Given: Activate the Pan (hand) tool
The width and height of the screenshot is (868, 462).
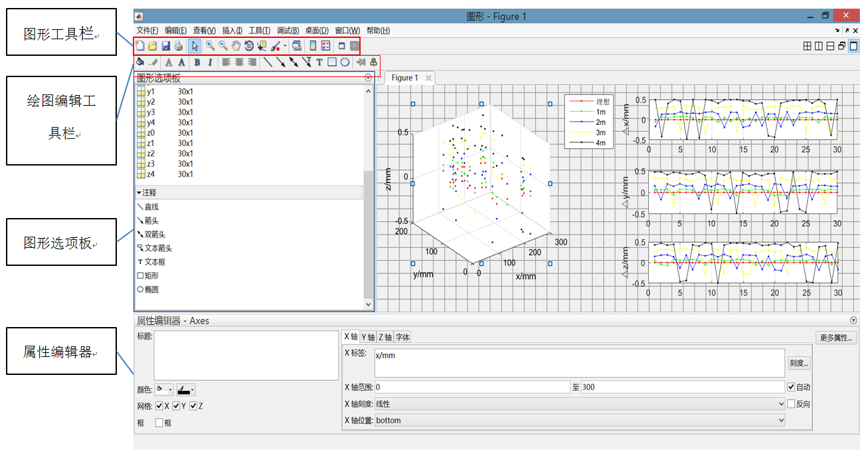Looking at the screenshot, I should (x=235, y=46).
